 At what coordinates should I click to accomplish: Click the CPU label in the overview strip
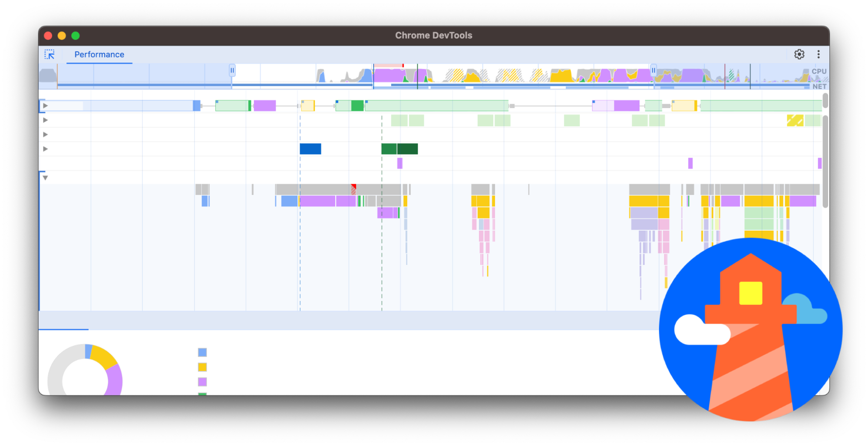(819, 71)
